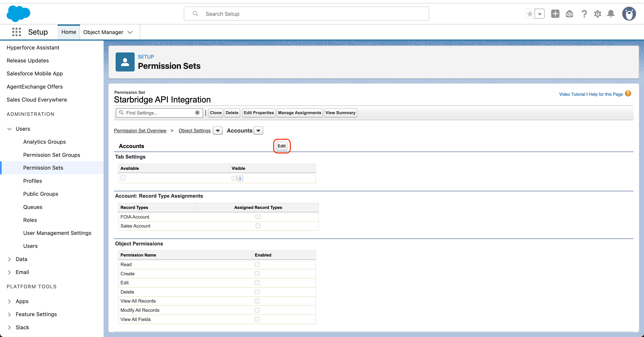Image resolution: width=644 pixels, height=337 pixels.
Task: Open Help for this Page link
Action: pyautogui.click(x=606, y=94)
